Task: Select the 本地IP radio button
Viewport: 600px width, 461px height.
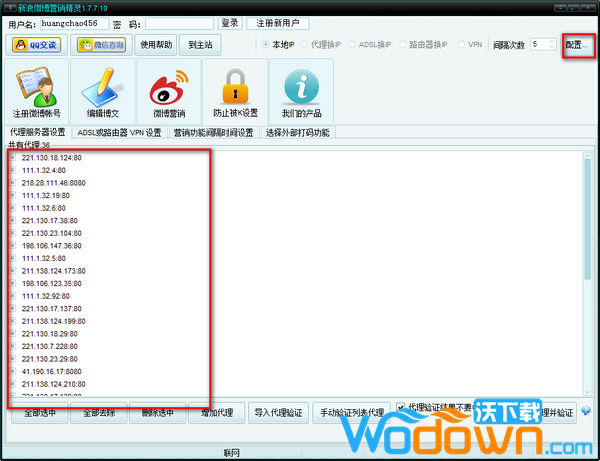Action: click(x=266, y=44)
